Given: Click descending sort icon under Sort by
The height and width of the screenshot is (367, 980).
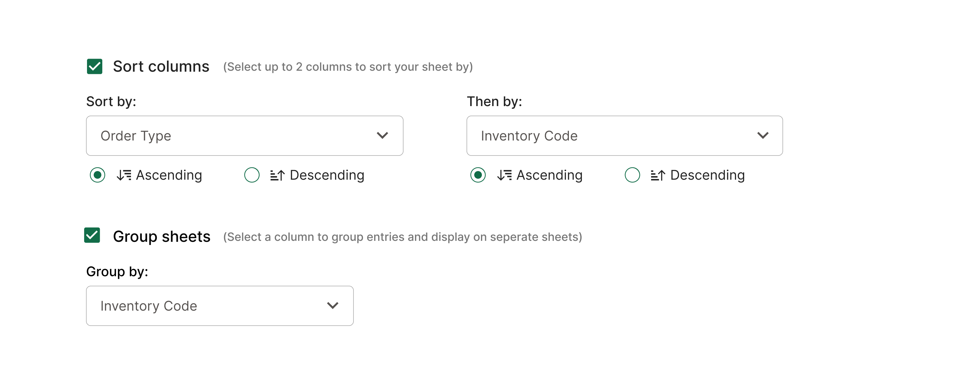Looking at the screenshot, I should pos(277,175).
